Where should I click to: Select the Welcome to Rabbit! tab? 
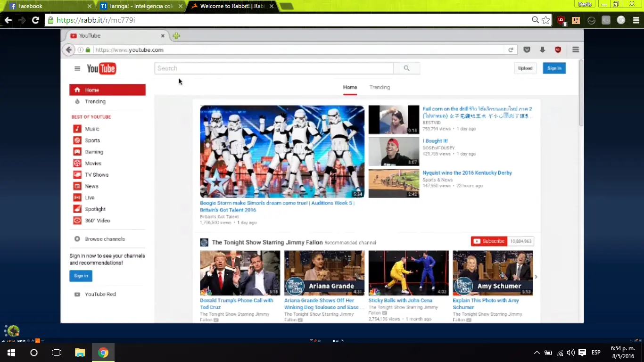coord(232,6)
